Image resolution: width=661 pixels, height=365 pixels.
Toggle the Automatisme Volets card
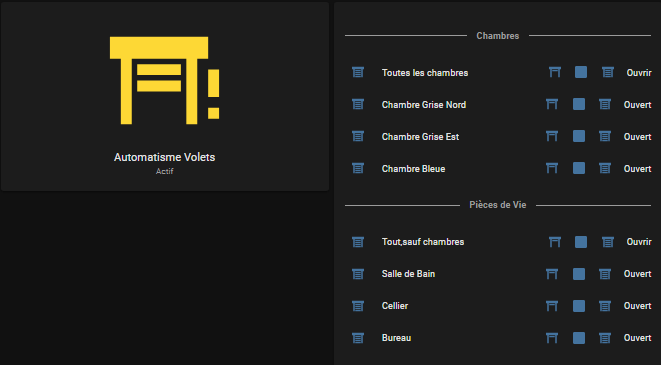pos(165,97)
